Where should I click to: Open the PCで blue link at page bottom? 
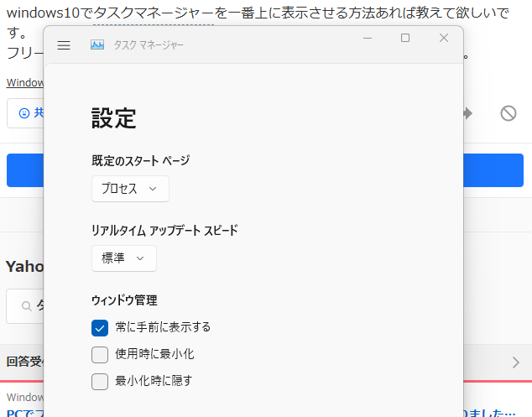25,413
